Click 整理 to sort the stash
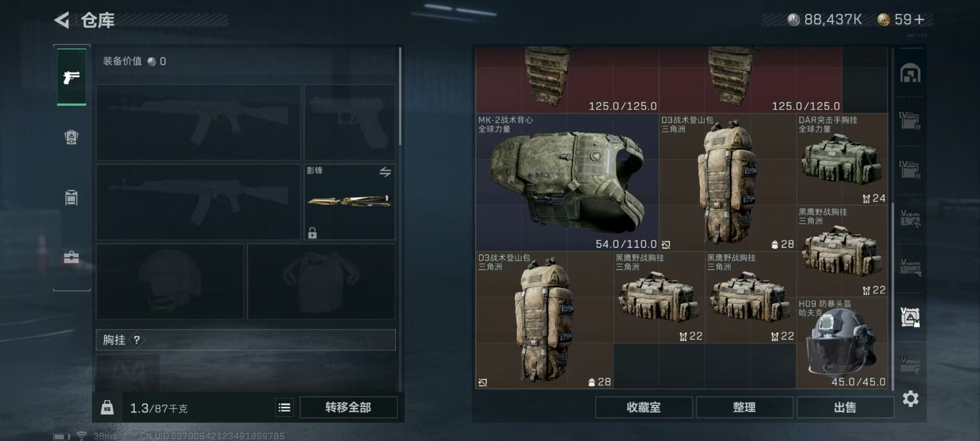This screenshot has width=980, height=441. tap(744, 407)
